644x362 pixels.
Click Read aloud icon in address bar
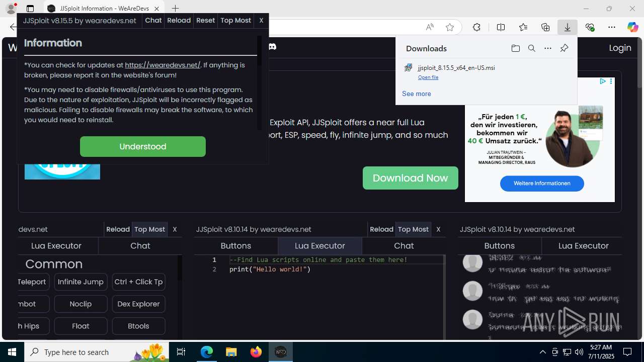(x=430, y=27)
